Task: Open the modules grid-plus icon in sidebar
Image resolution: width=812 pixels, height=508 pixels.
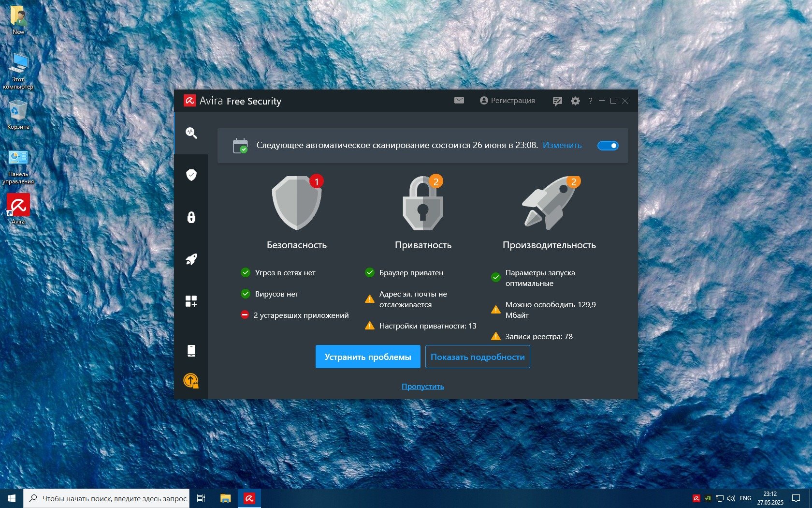Action: (191, 301)
